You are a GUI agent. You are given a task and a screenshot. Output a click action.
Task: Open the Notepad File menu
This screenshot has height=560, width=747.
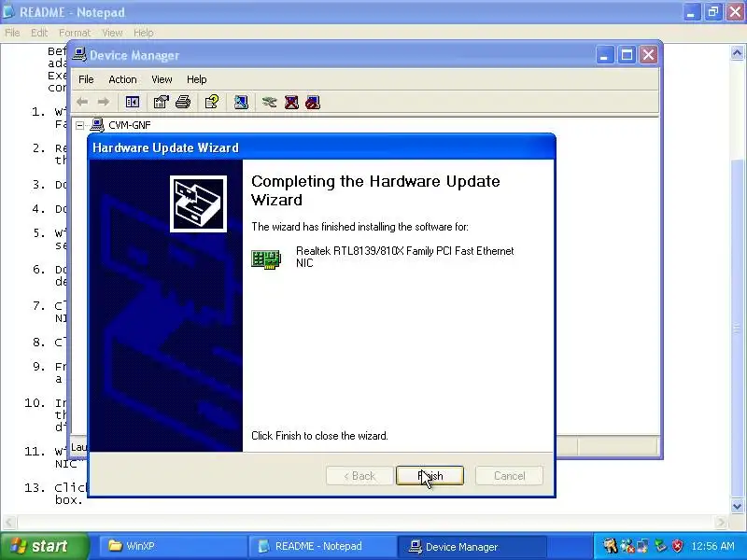coord(12,33)
